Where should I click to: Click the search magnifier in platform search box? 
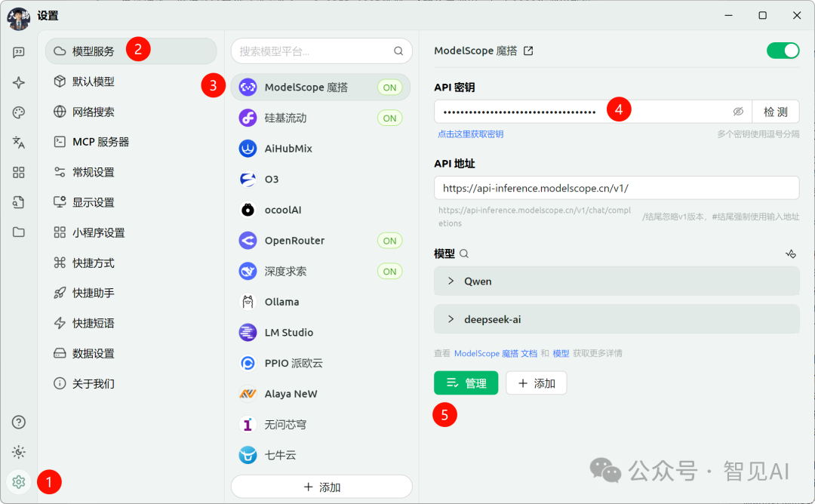[x=398, y=51]
